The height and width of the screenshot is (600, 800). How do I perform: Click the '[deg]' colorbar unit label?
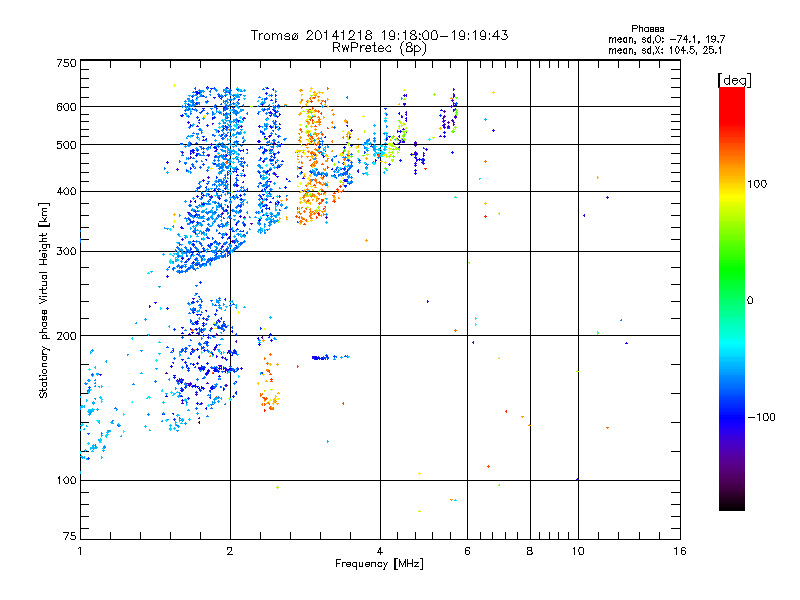[x=734, y=80]
